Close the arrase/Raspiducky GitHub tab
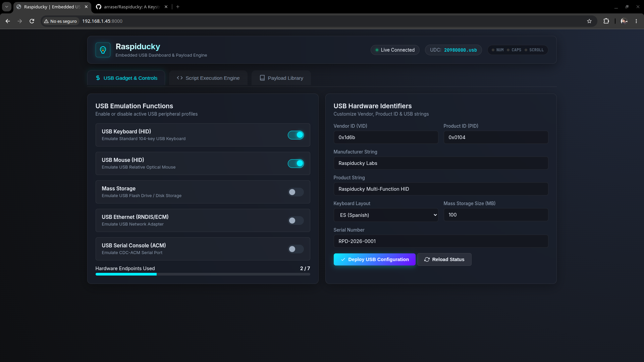This screenshot has height=362, width=644. tap(166, 7)
